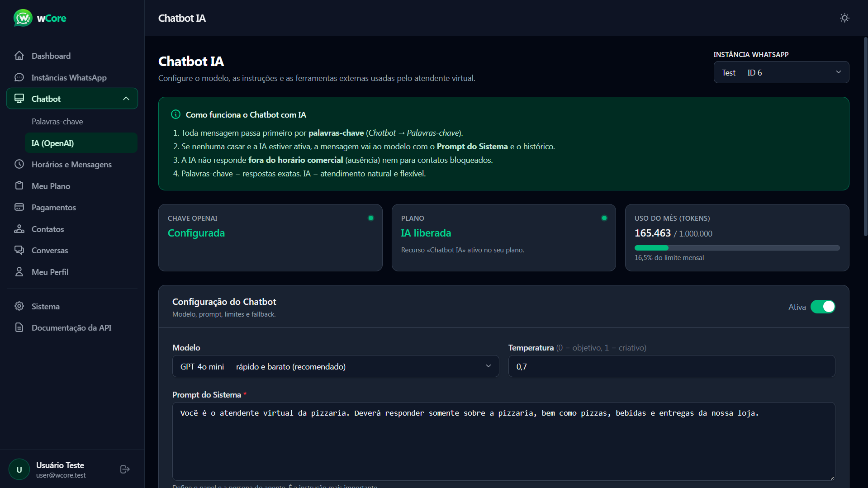868x488 pixels.
Task: Open Contatos page
Action: 72,229
